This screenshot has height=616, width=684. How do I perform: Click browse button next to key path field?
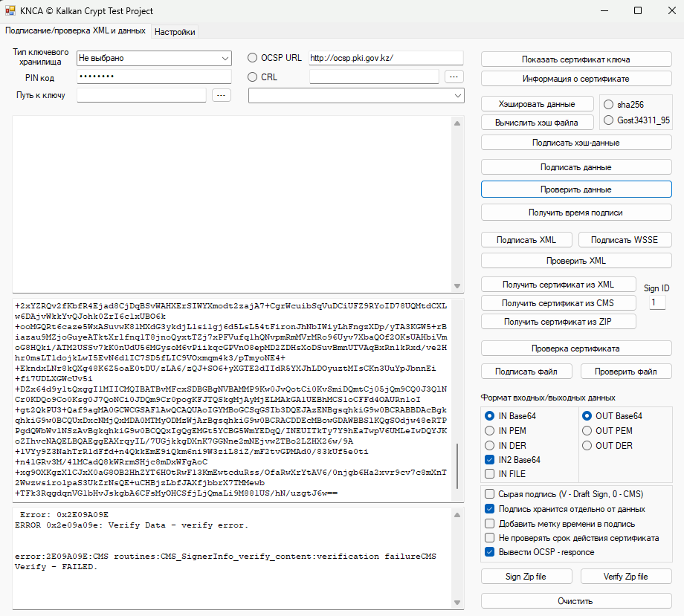(222, 95)
